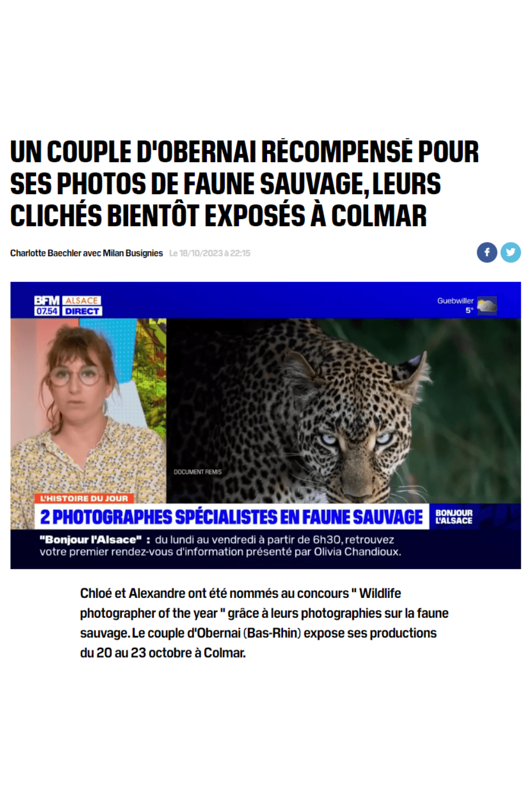This screenshot has width=532, height=798.
Task: Click the Guebwiller 5° weather label
Action: 455,305
